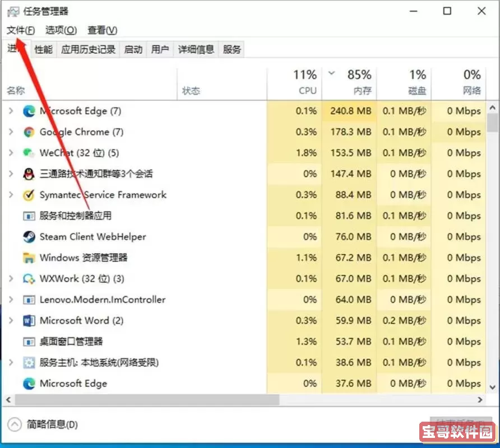Open the 文件(F) menu

[x=21, y=31]
